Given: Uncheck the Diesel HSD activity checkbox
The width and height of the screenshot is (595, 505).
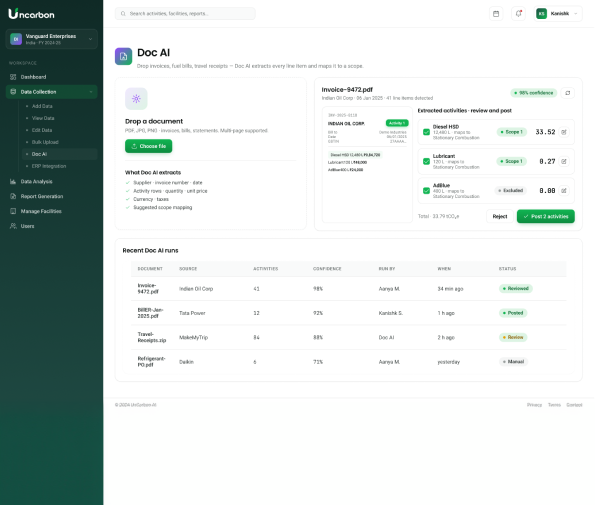Looking at the screenshot, I should point(426,132).
